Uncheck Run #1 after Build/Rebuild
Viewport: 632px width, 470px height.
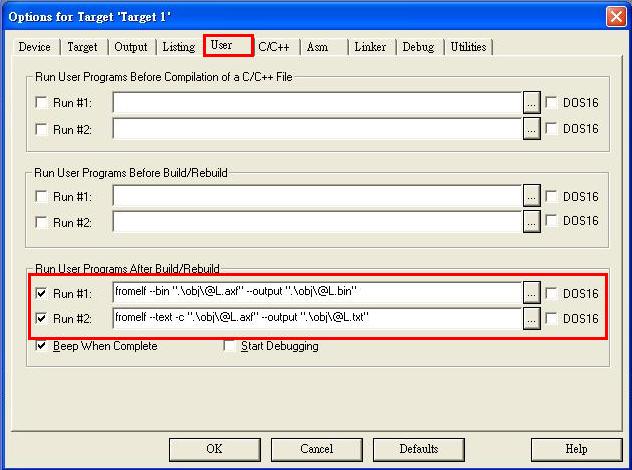(x=42, y=293)
